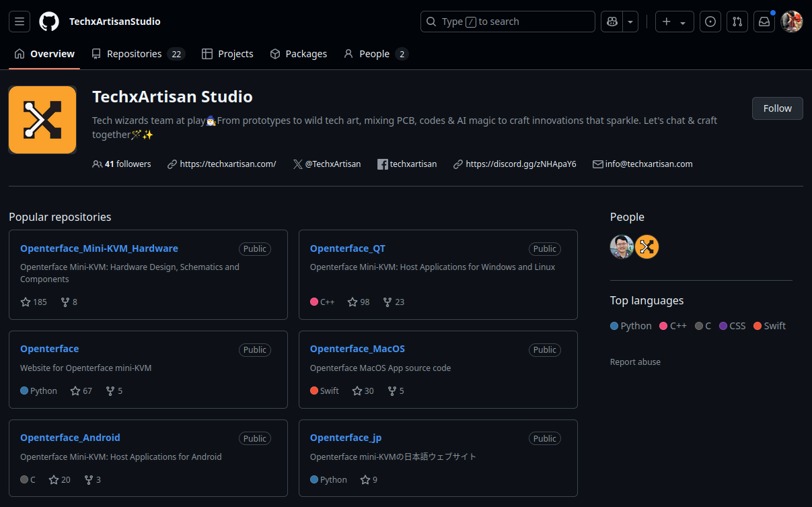Viewport: 812px width, 507px height.
Task: Open the @TechxArtisan X profile
Action: pyautogui.click(x=333, y=164)
